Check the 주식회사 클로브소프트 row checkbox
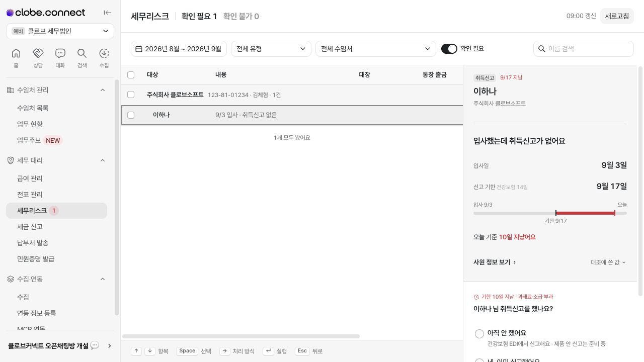Image resolution: width=644 pixels, height=362 pixels. point(131,95)
